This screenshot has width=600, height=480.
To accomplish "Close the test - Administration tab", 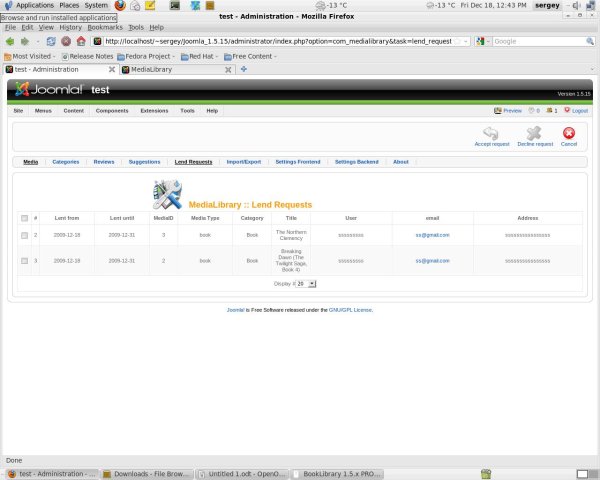I will tap(112, 69).
